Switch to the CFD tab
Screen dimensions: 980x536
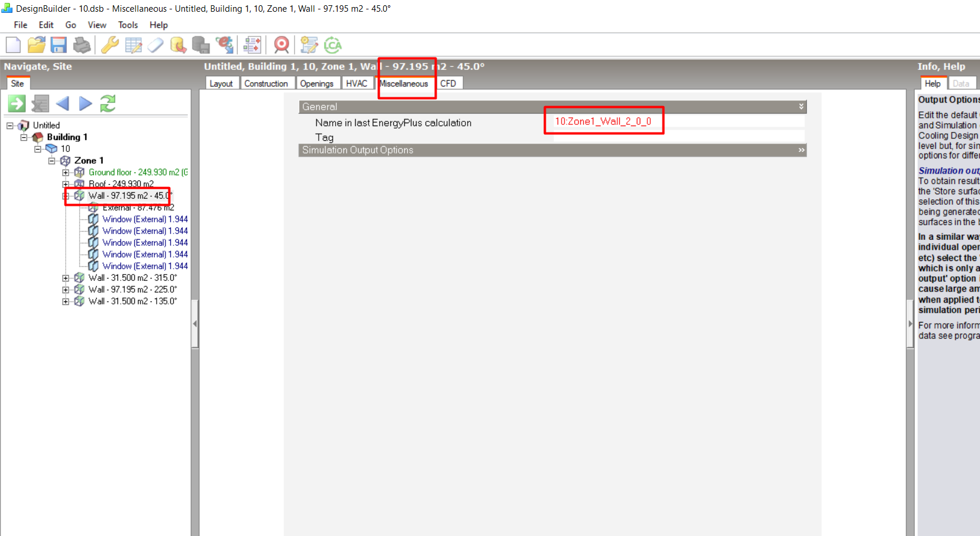click(x=448, y=83)
